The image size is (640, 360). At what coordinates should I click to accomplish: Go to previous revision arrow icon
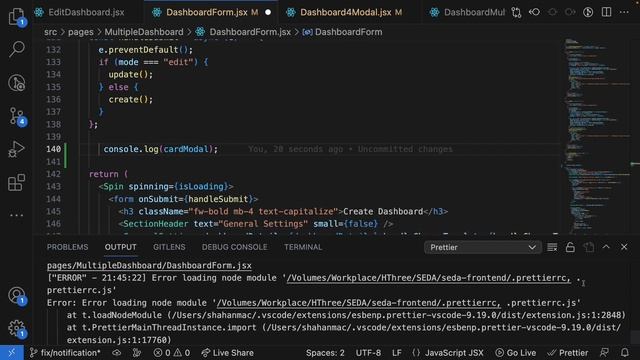point(534,12)
